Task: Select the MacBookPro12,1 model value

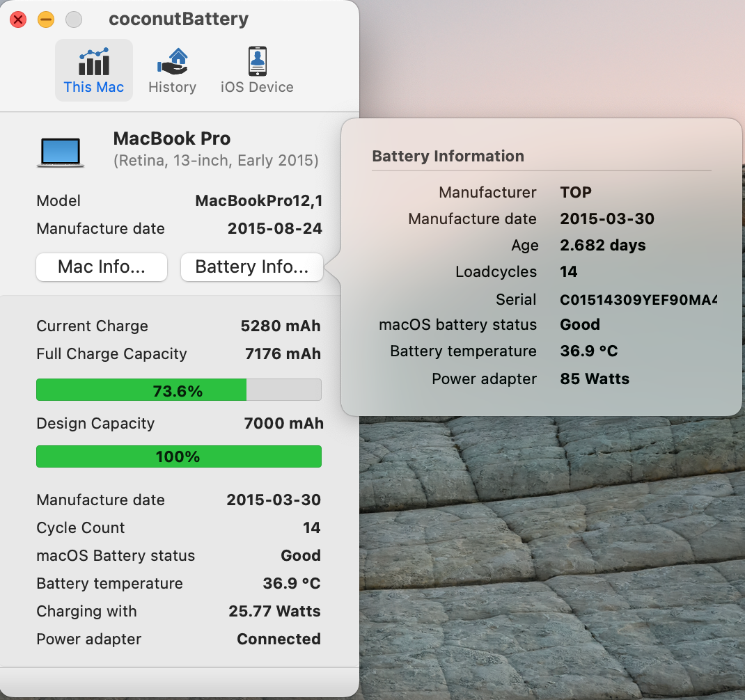Action: 259,201
